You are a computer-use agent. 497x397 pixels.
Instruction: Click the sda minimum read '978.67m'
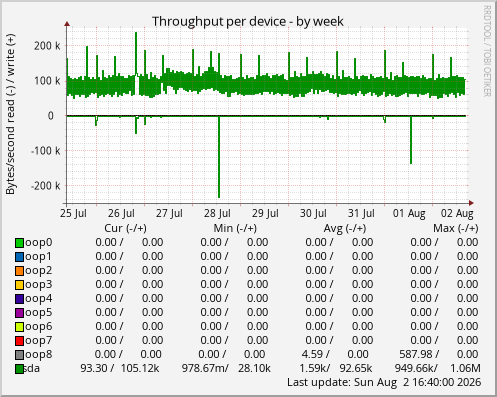pos(203,368)
